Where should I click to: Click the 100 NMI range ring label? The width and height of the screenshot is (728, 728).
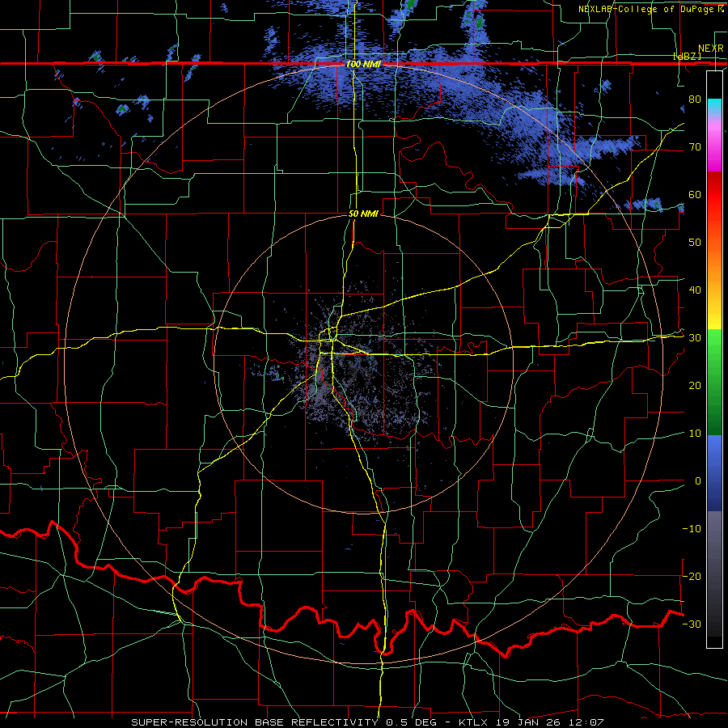click(x=363, y=64)
